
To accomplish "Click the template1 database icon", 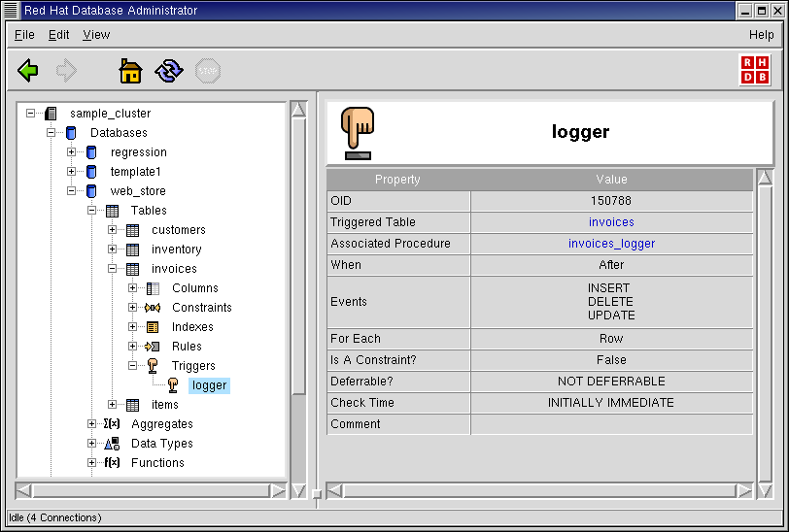I will click(91, 172).
